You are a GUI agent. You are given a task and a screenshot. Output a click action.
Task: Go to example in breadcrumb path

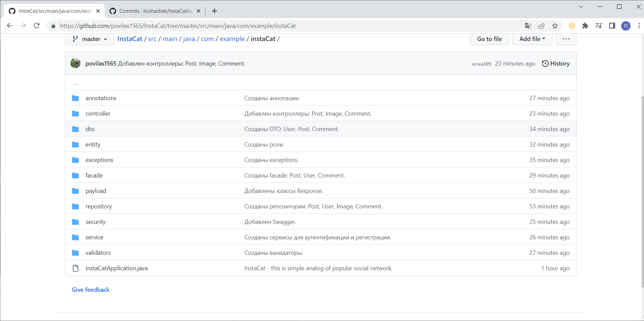pyautogui.click(x=232, y=39)
